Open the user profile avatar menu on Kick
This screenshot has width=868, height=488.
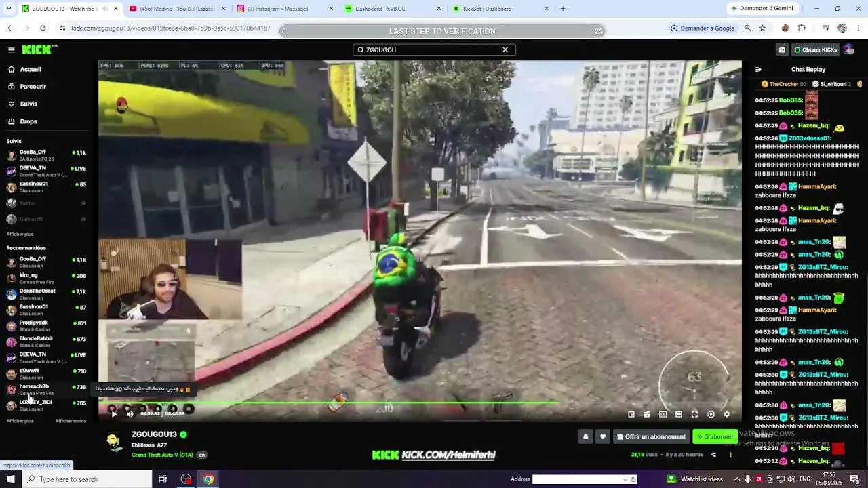(x=849, y=49)
